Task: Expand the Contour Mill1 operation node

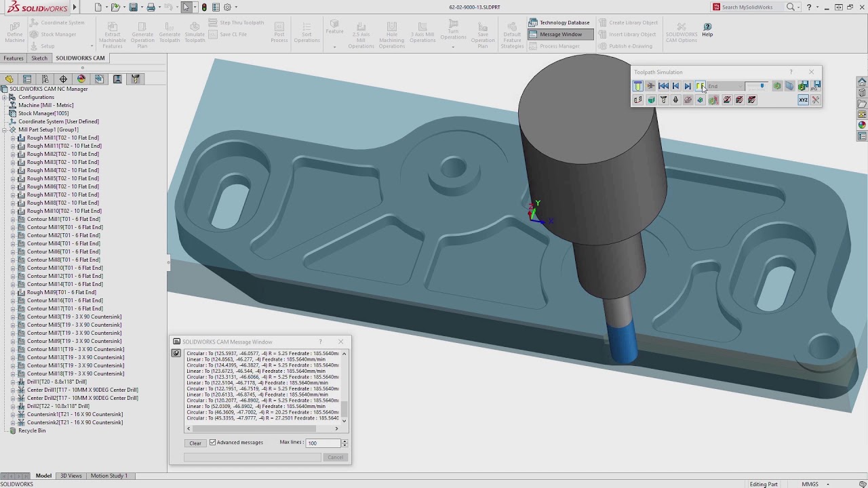Action: pyautogui.click(x=12, y=219)
